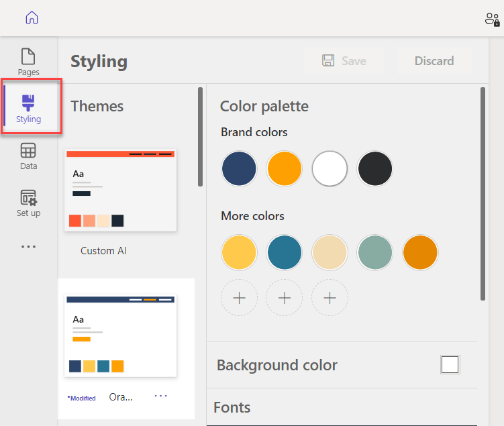Pick the teal blue color under More colors

tap(285, 252)
